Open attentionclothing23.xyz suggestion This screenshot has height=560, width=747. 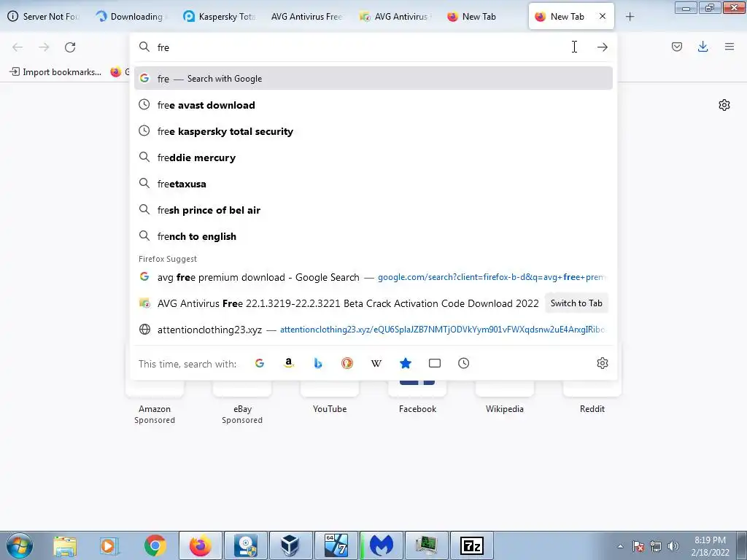click(373, 330)
